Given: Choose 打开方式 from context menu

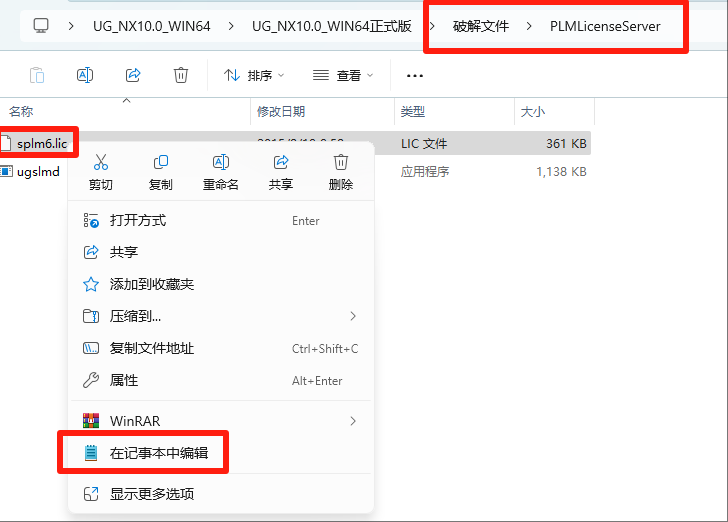Looking at the screenshot, I should click(x=221, y=221).
